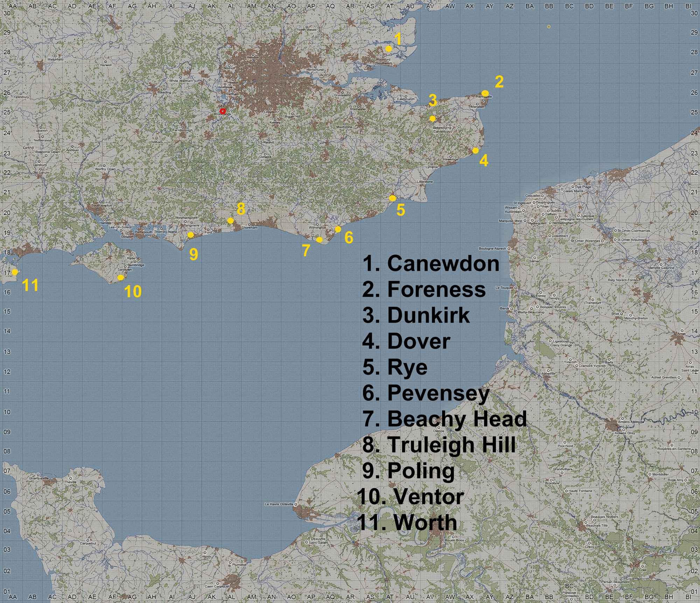This screenshot has width=700, height=603.
Task: Click the '1. Canewdon' legend entry
Action: pos(430,263)
